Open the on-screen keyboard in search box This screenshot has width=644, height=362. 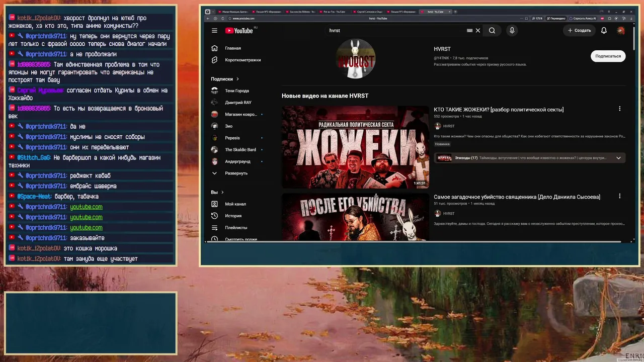point(469,31)
